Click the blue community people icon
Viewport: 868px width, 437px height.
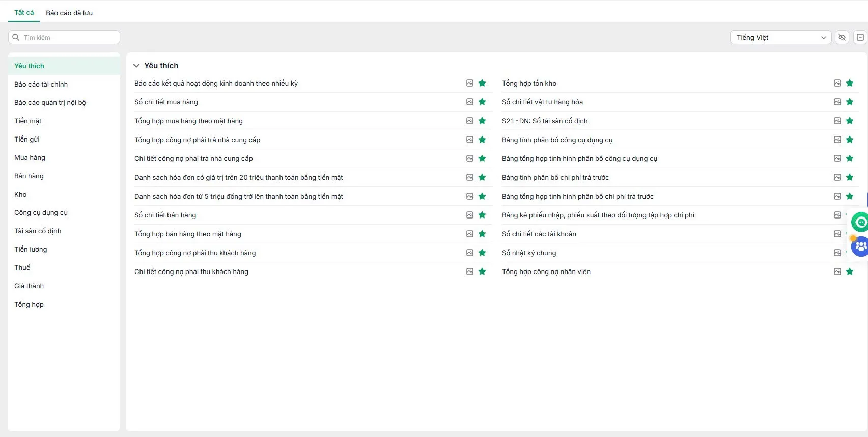coord(860,247)
